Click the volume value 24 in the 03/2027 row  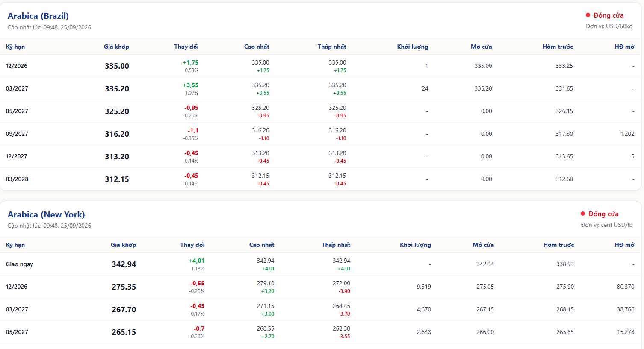(425, 88)
